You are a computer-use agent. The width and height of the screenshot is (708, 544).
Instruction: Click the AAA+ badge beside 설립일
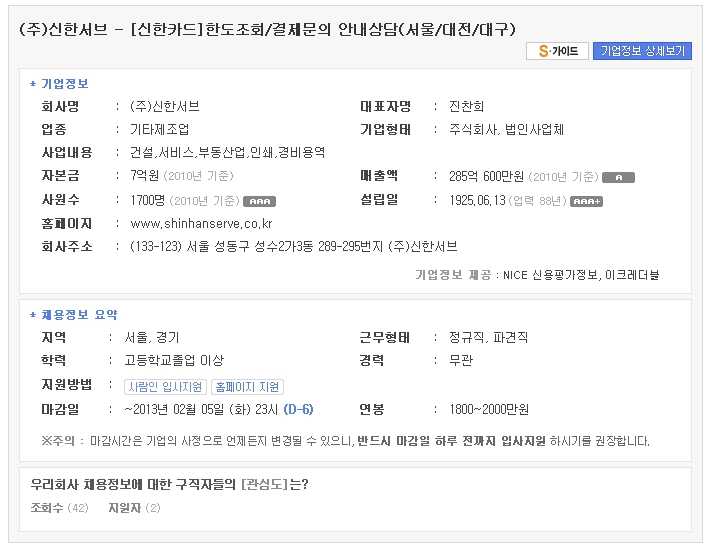(587, 201)
